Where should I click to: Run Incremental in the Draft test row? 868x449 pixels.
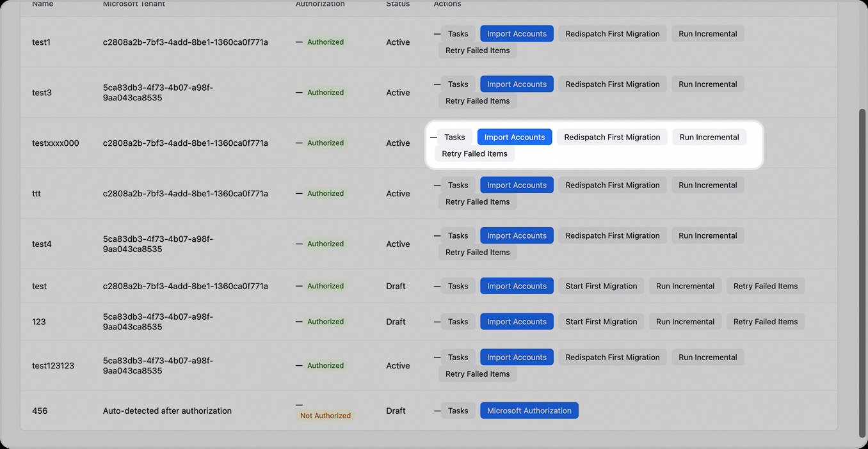(685, 287)
